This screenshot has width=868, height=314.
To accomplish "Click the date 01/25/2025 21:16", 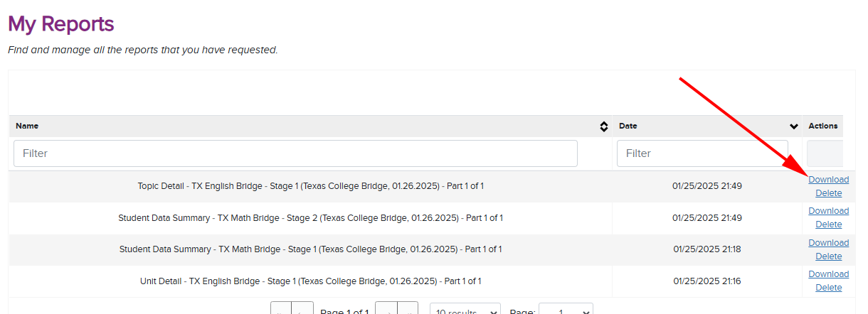I will coord(707,281).
